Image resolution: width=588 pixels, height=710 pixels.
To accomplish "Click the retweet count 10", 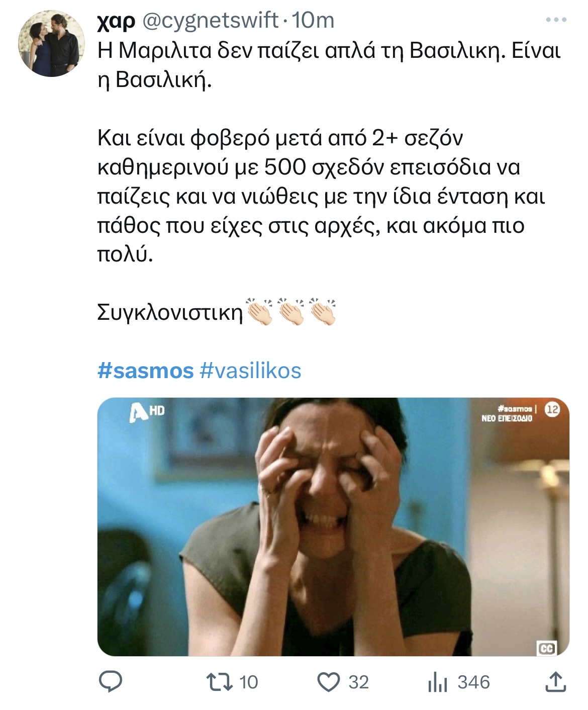I will pyautogui.click(x=248, y=682).
